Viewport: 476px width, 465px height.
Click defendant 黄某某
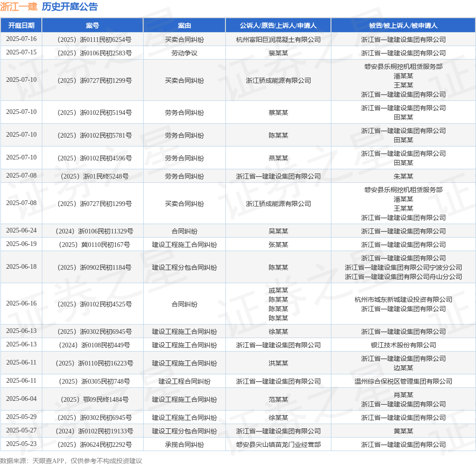[x=403, y=431]
